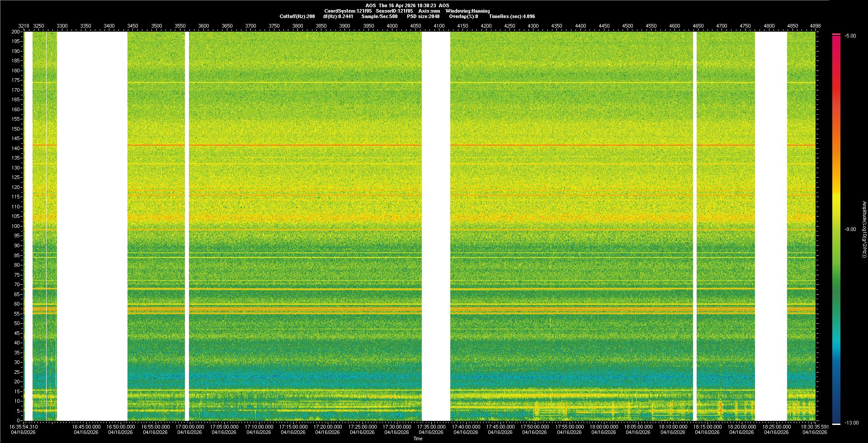The image size is (868, 443).
Task: Click the PSD size:2048 header text
Action: click(x=423, y=16)
